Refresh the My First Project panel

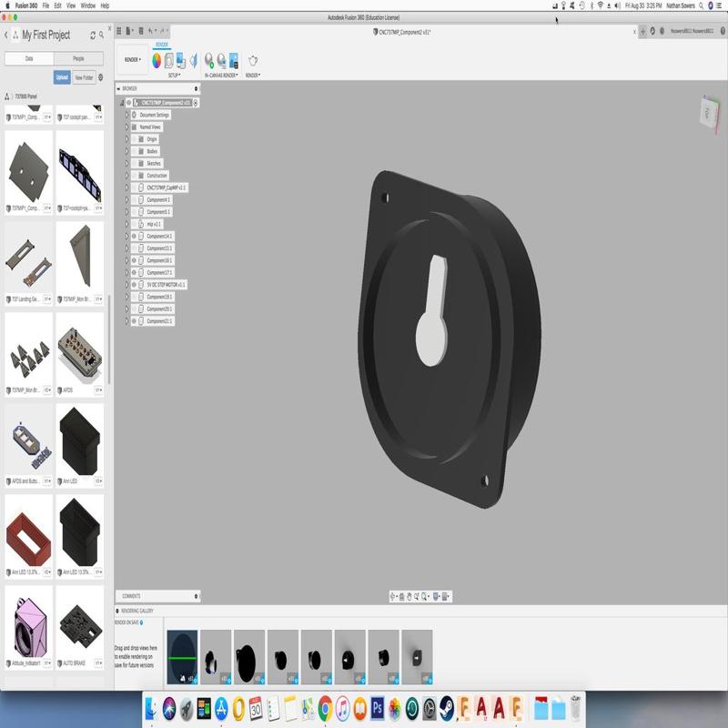pos(93,35)
